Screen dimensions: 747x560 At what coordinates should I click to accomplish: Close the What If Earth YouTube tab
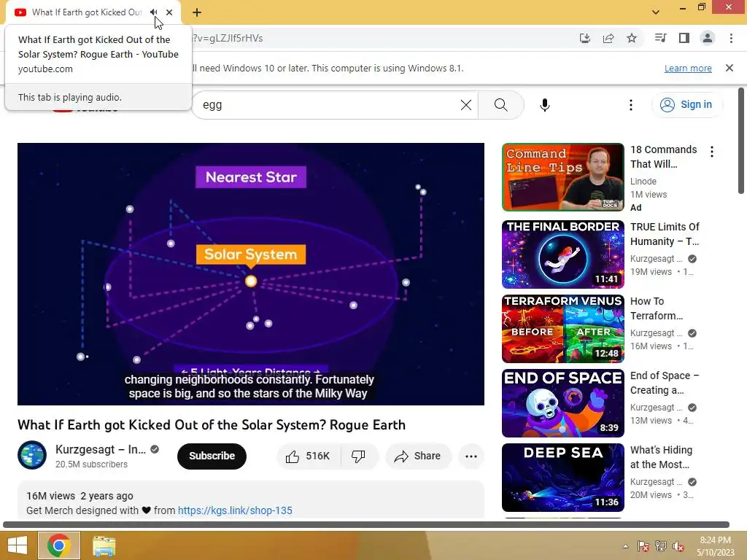(169, 12)
